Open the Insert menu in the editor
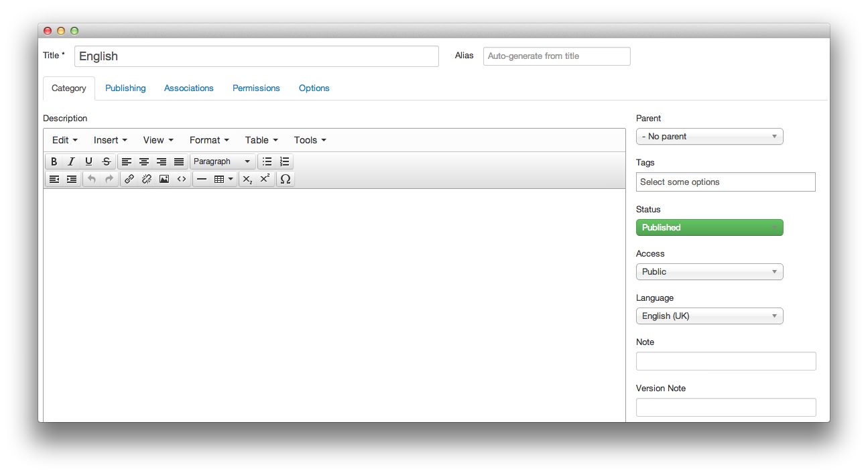Image resolution: width=868 pixels, height=475 pixels. [110, 140]
